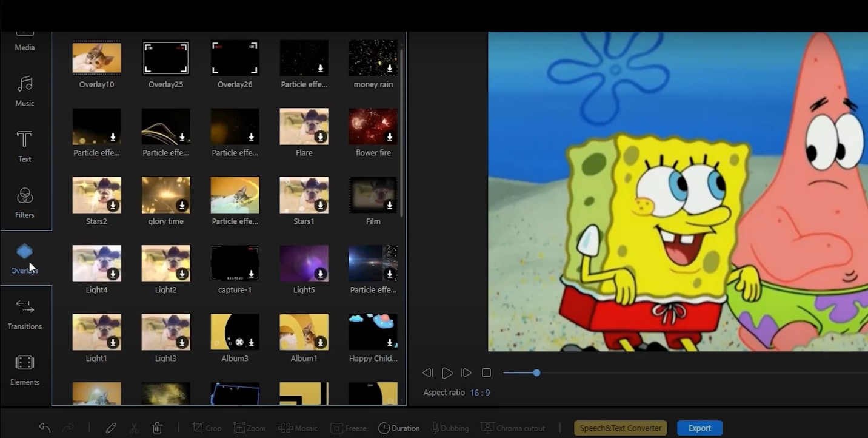The height and width of the screenshot is (438, 868).
Task: Click the Freeze frame tool
Action: coord(348,428)
